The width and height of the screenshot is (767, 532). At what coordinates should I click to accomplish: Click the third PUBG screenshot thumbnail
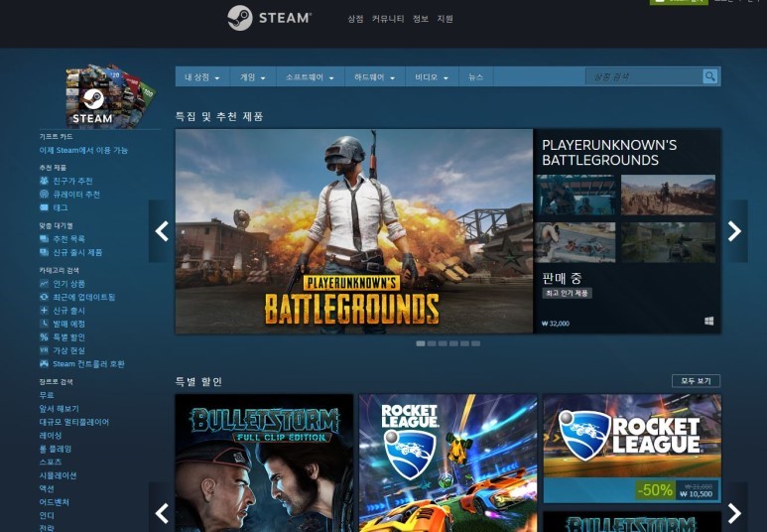[x=575, y=242]
